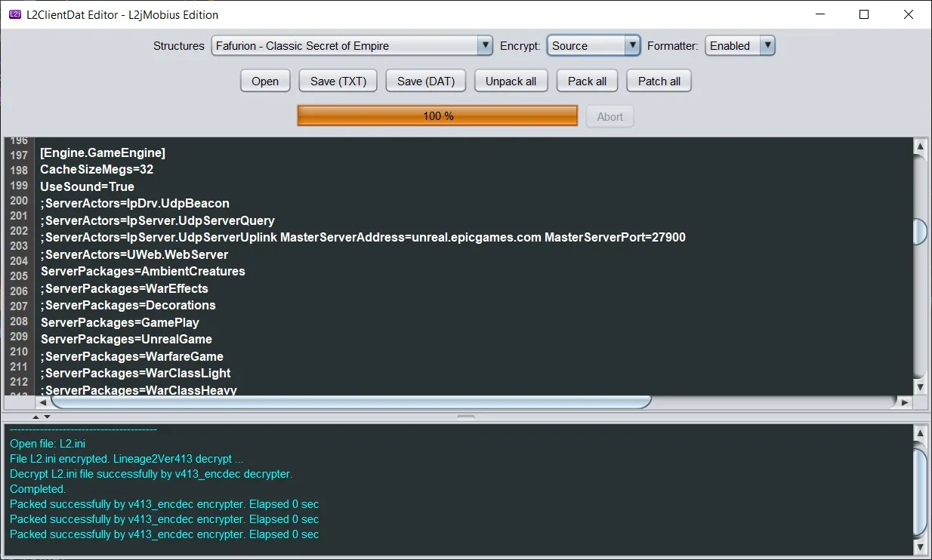The width and height of the screenshot is (932, 560).
Task: Click the line '[Engine.GameEngine]'
Action: pos(103,152)
